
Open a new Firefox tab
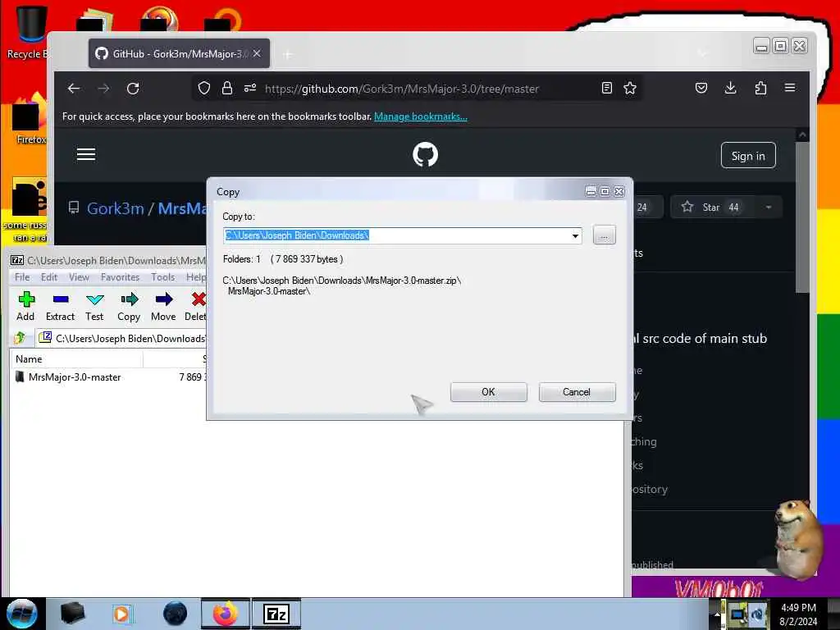pos(288,54)
